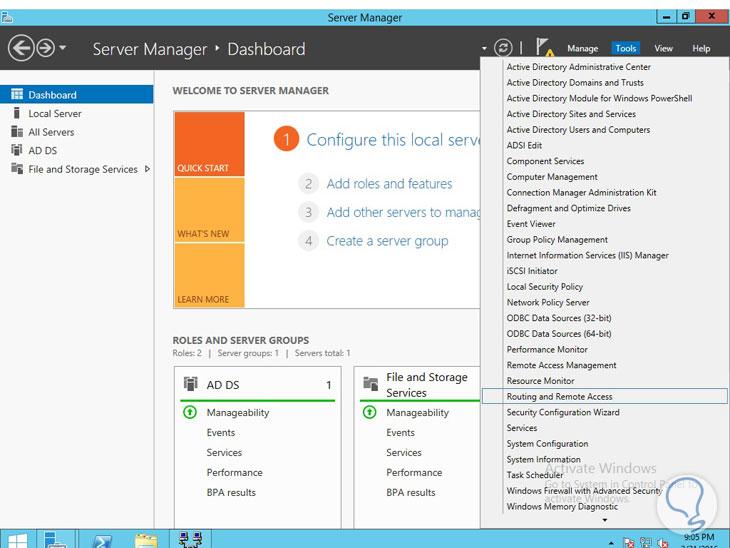This screenshot has height=548, width=730.
Task: Launch PowerShell from the taskbar
Action: pyautogui.click(x=102, y=539)
